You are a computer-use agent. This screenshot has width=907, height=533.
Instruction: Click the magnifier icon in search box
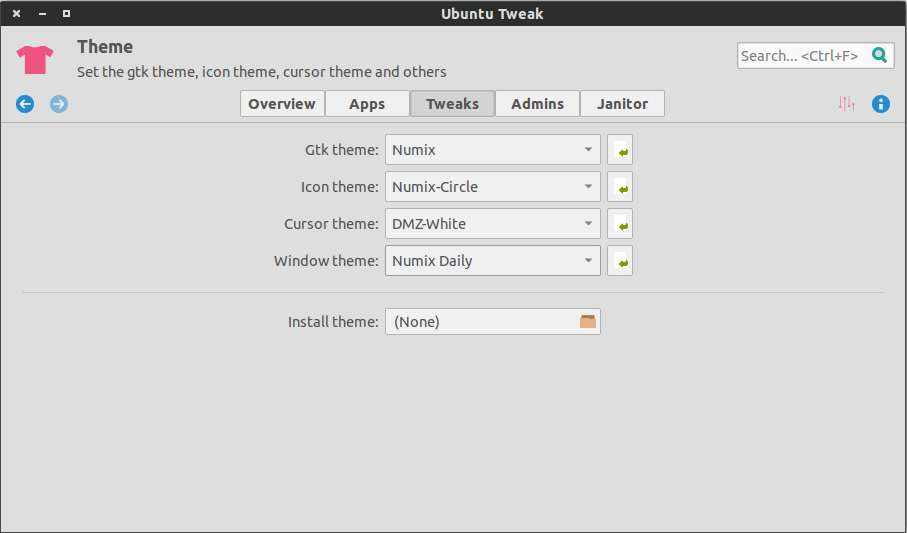879,55
